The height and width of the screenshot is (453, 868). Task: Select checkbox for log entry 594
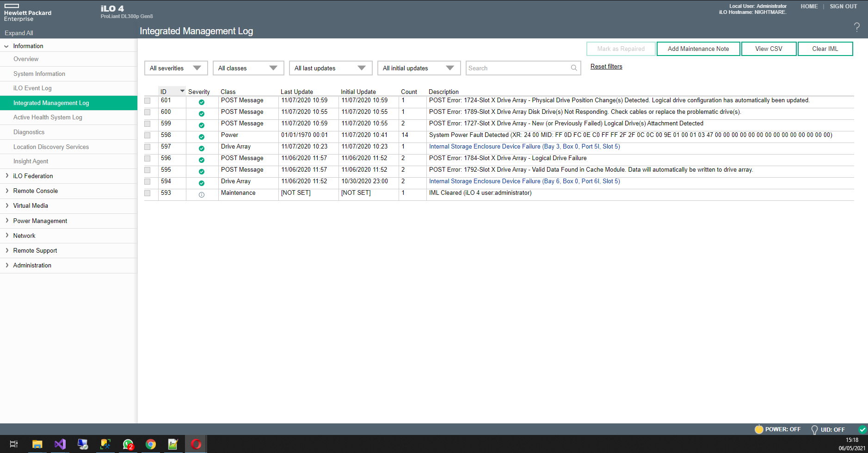[x=148, y=181]
